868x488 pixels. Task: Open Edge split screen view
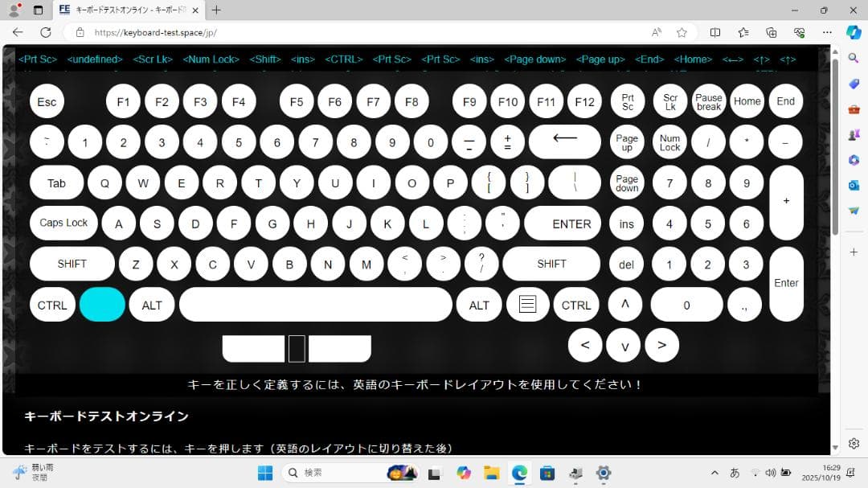[x=715, y=33]
